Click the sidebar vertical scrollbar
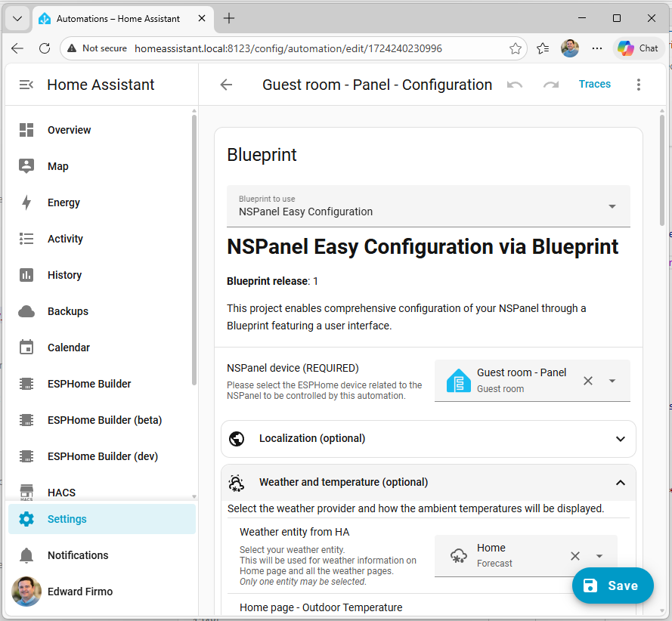This screenshot has width=672, height=621. coord(194,251)
